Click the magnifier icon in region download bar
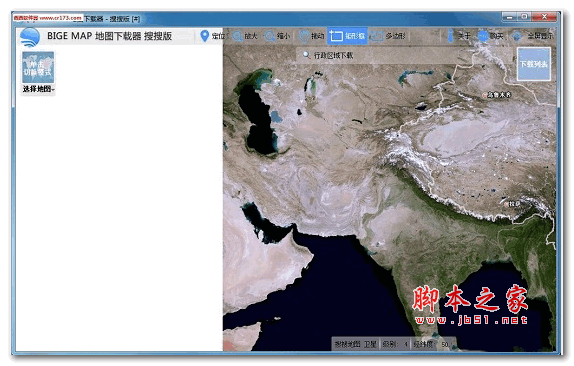The image size is (574, 366). [306, 55]
